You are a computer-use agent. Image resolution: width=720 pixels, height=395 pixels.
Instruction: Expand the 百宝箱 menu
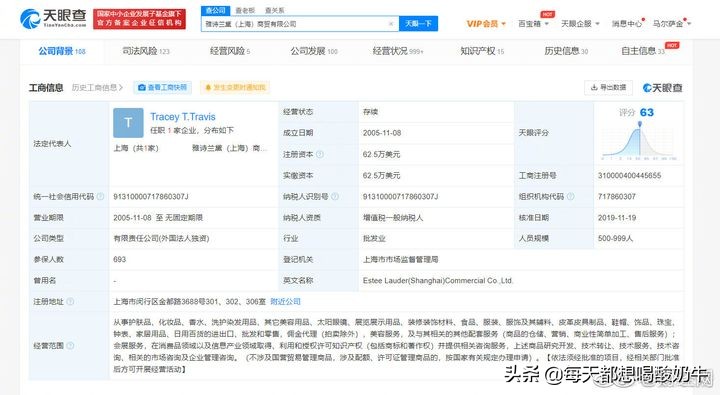pos(533,23)
